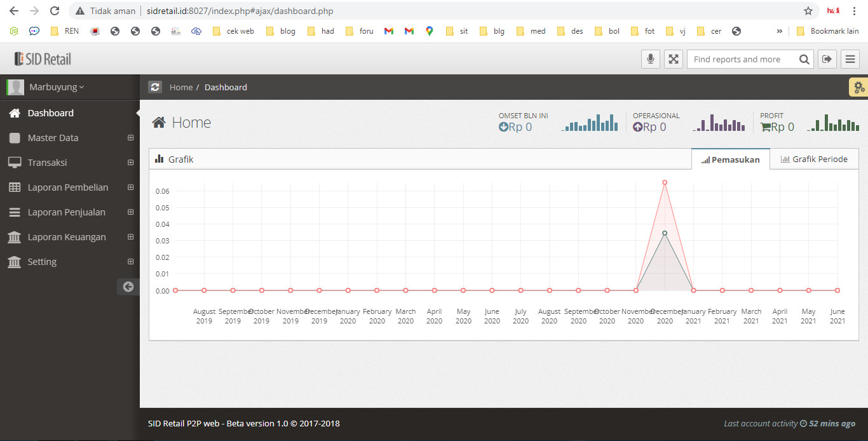Open the hamburger menu icon
This screenshot has height=441, width=868.
click(850, 59)
